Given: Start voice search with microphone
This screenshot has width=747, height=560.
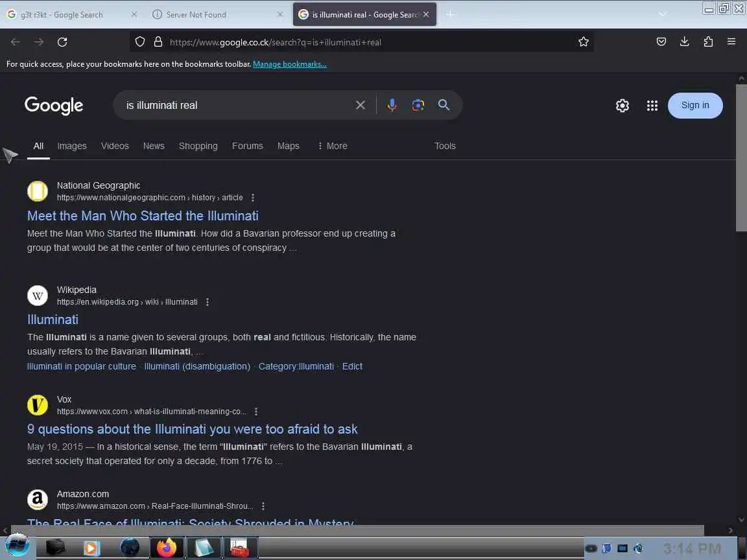Looking at the screenshot, I should (x=392, y=105).
